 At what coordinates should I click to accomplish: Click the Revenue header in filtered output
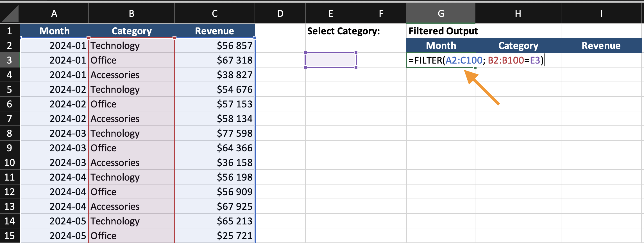click(601, 46)
